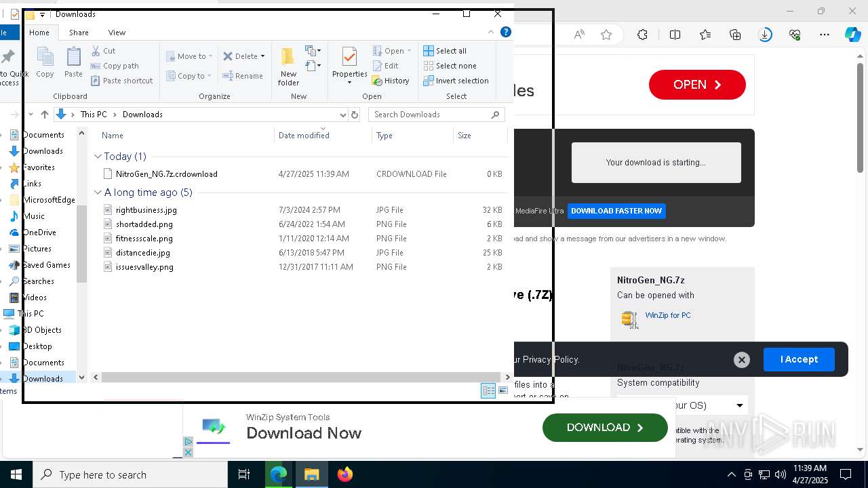Create a New folder
Viewport: 868px width, 488px height.
point(288,66)
